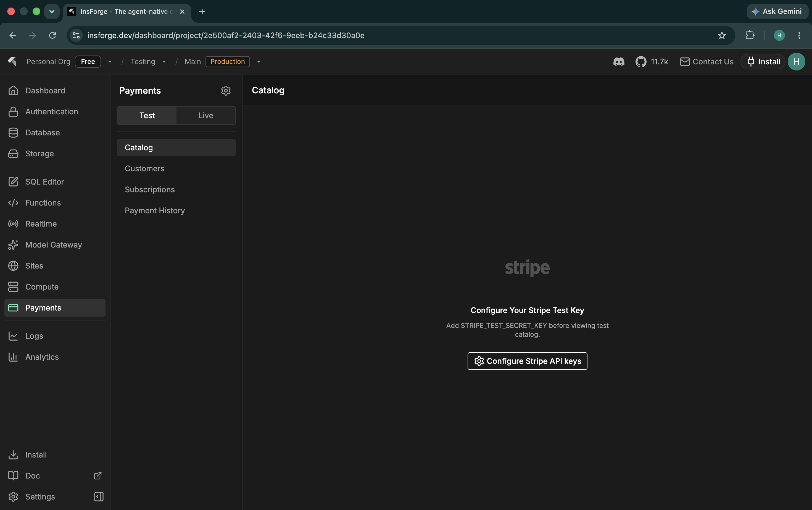Click the InsForge logo icon
This screenshot has width=812, height=510.
tap(12, 61)
